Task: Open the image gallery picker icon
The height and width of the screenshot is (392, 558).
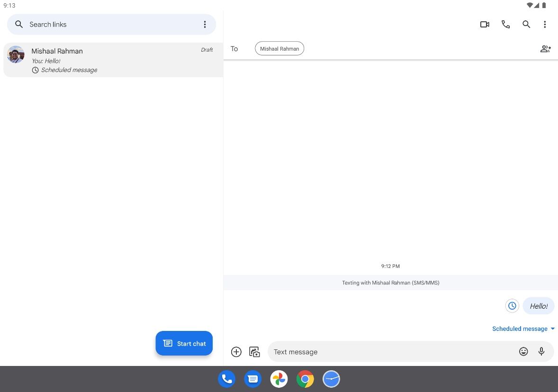Action: tap(254, 352)
